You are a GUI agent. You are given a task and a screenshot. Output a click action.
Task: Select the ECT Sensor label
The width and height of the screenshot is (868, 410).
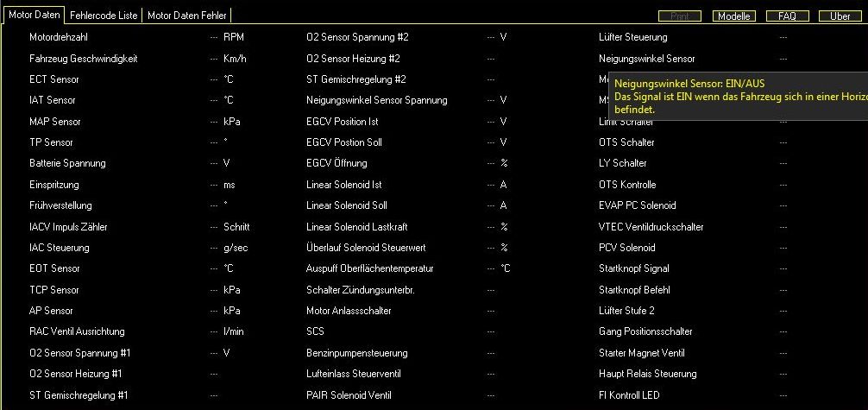[53, 79]
